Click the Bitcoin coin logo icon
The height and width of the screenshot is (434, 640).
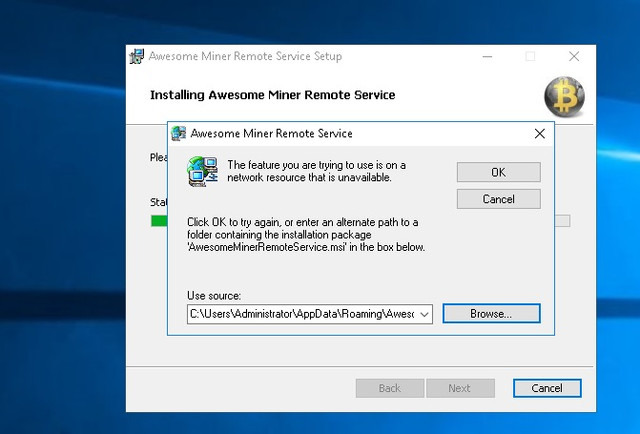pyautogui.click(x=564, y=97)
